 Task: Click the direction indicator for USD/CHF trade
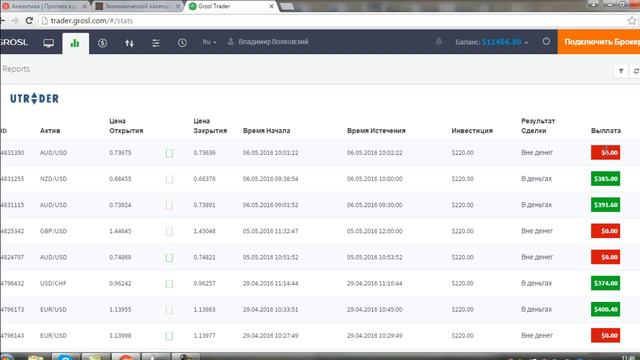coord(169,284)
